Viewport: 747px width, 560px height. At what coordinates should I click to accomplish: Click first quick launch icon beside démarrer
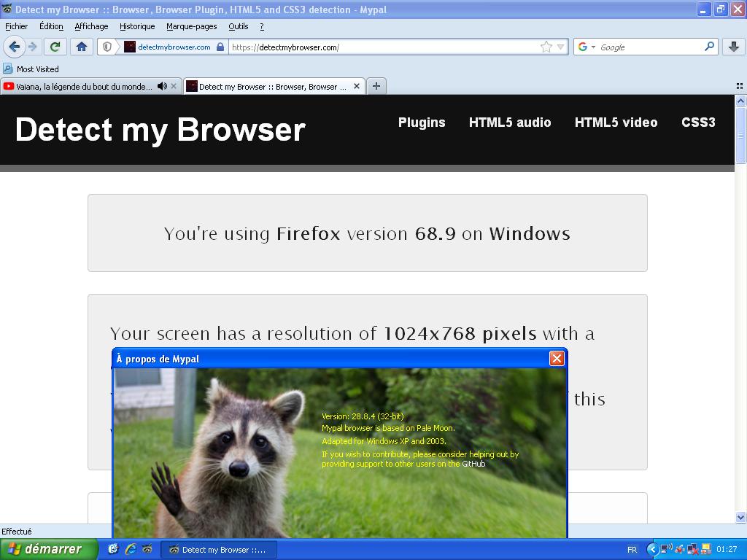pos(113,549)
